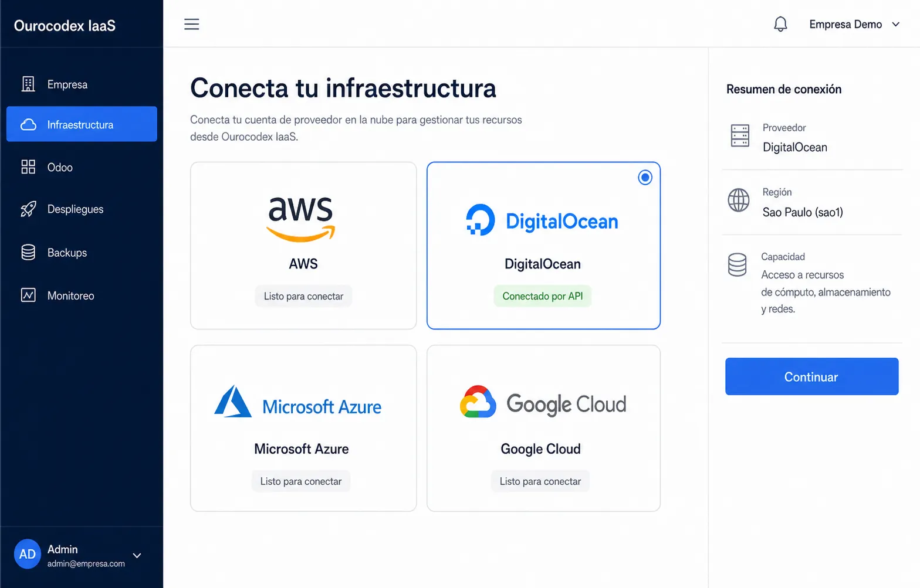Open the Empresa menu item
This screenshot has height=588, width=920.
pyautogui.click(x=82, y=84)
